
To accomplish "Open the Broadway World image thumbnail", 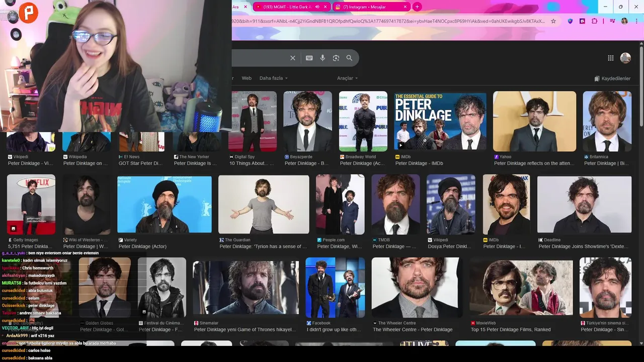I will (x=363, y=121).
